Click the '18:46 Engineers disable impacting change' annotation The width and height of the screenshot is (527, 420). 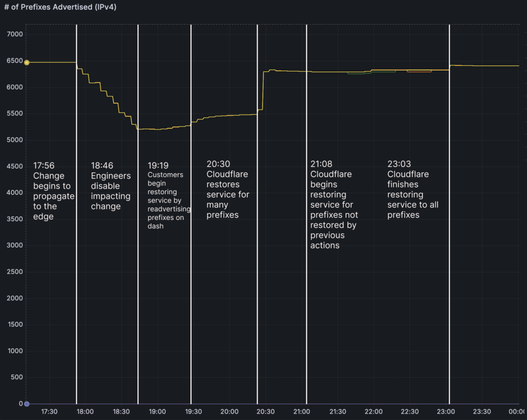(110, 186)
